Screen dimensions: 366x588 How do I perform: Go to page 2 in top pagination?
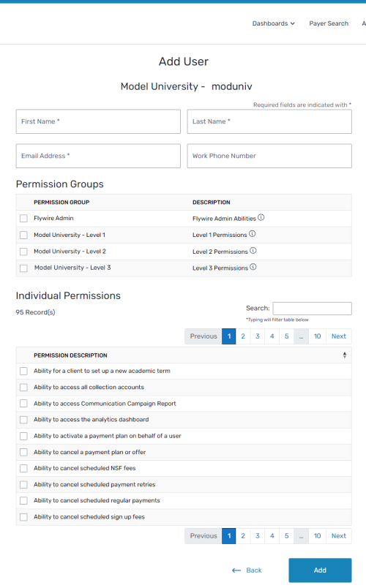click(x=243, y=336)
